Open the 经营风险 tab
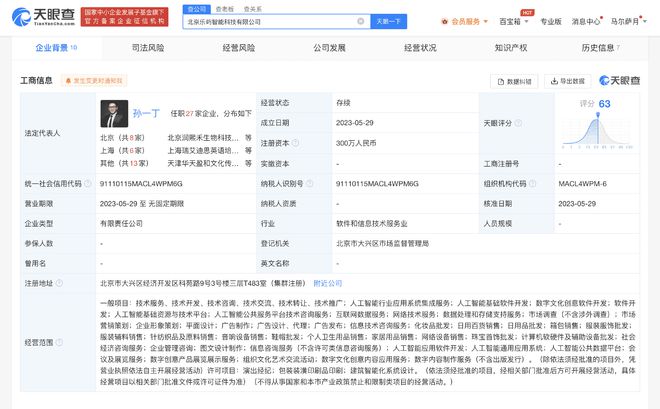 coord(239,48)
